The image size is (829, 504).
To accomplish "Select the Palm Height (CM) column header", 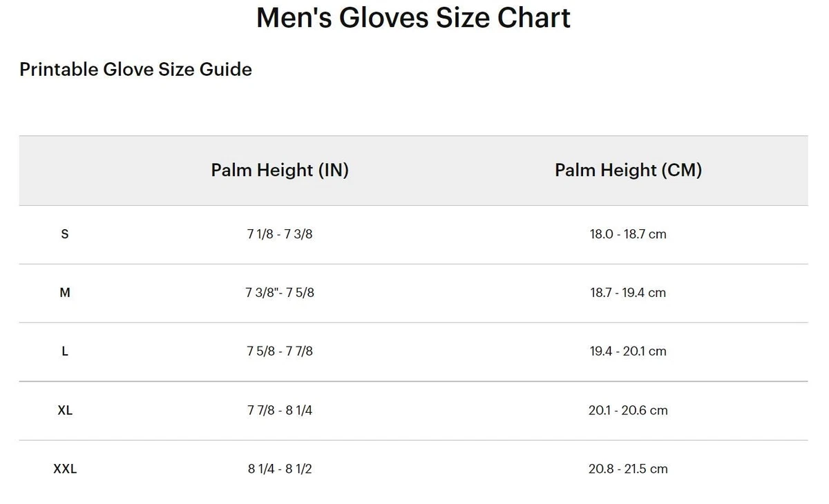I will (x=628, y=170).
